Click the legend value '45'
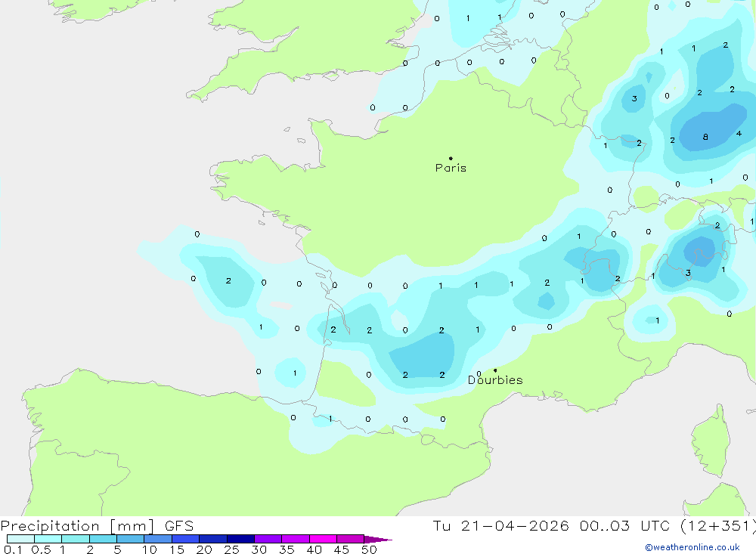 tap(342, 549)
